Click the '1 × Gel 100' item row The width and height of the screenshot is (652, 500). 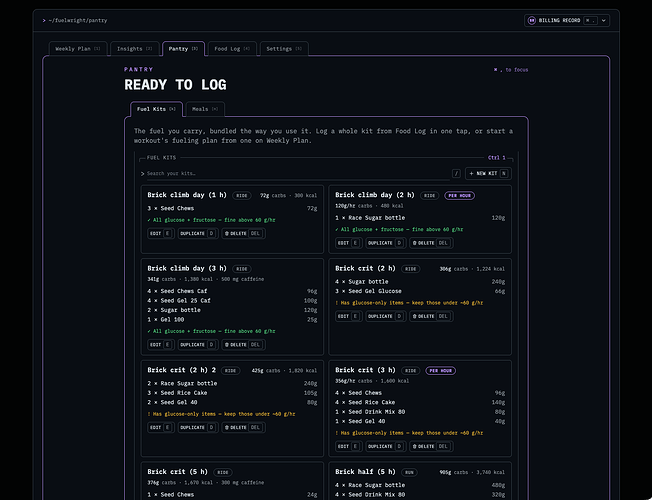pyautogui.click(x=232, y=320)
